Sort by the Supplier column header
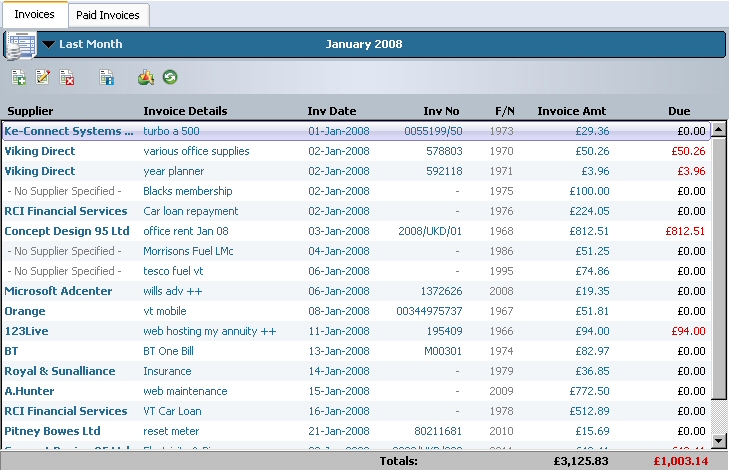 (x=30, y=111)
